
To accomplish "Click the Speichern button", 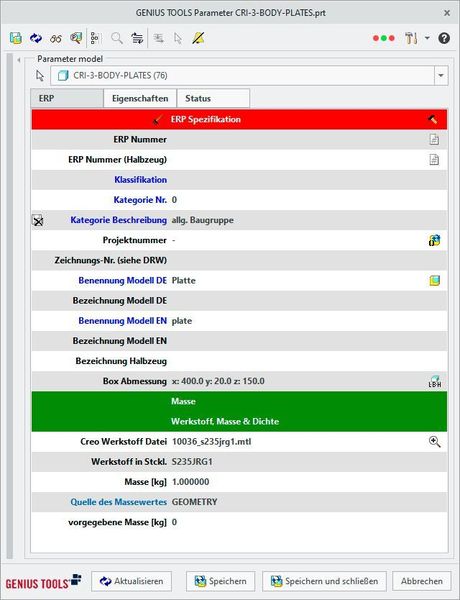I will [220, 581].
